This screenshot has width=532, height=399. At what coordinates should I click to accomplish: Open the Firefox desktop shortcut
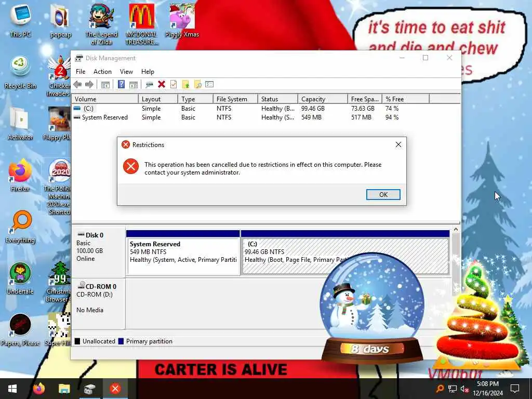click(20, 175)
